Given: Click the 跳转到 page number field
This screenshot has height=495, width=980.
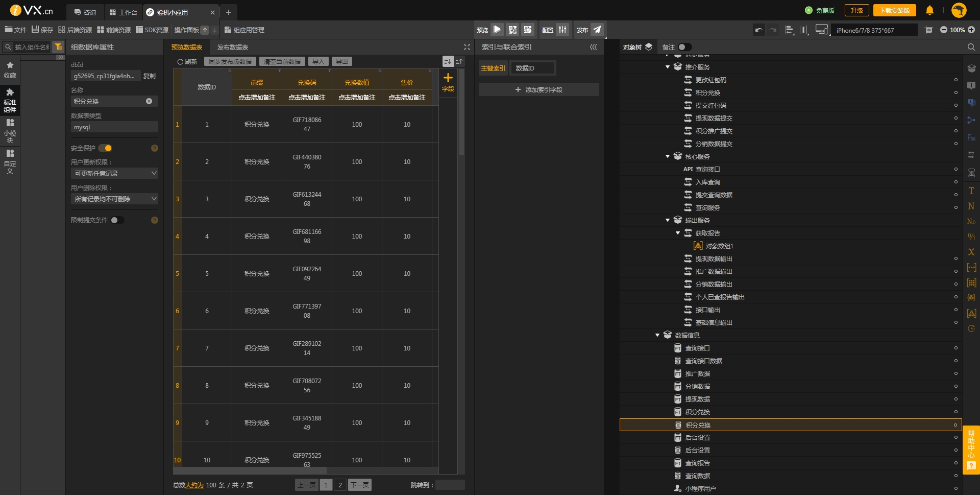Looking at the screenshot, I should [450, 485].
